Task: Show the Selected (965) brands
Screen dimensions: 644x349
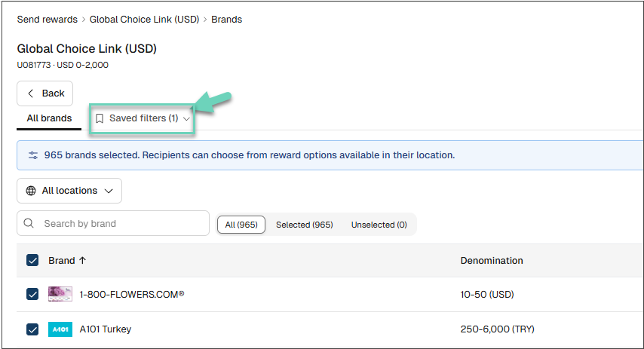Action: pyautogui.click(x=305, y=225)
